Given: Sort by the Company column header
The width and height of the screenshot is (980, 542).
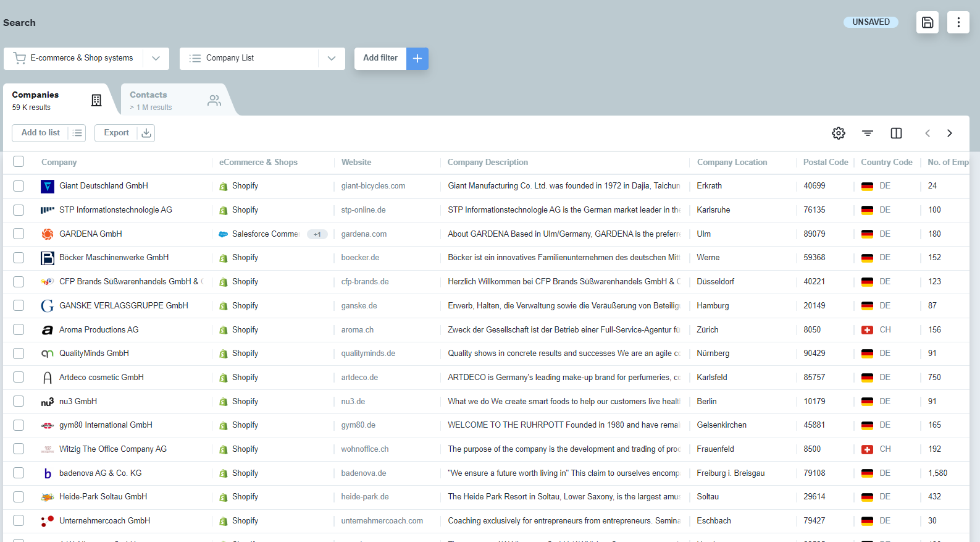Looking at the screenshot, I should [59, 163].
